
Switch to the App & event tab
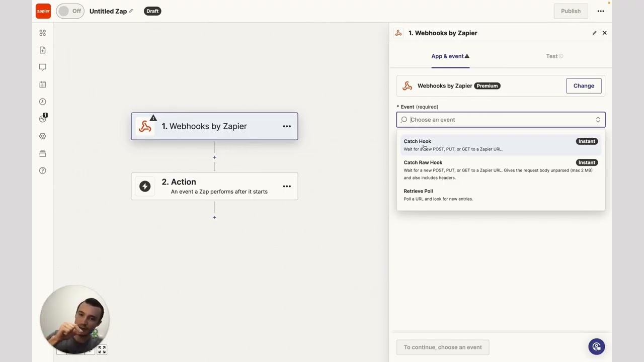tap(450, 56)
